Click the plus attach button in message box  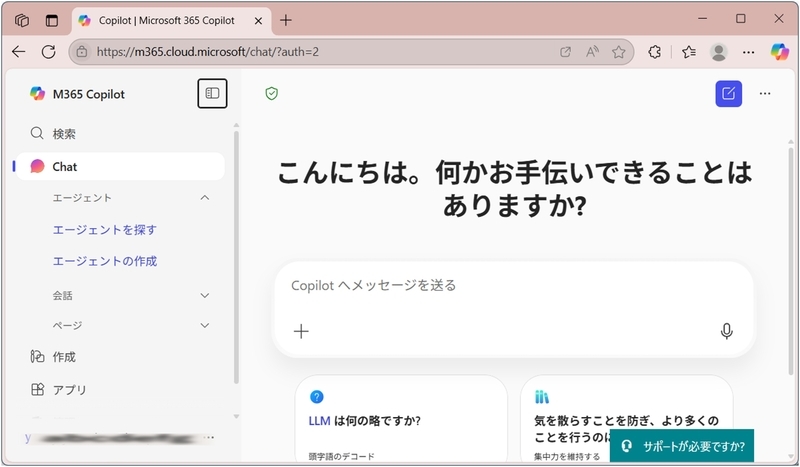coord(302,331)
